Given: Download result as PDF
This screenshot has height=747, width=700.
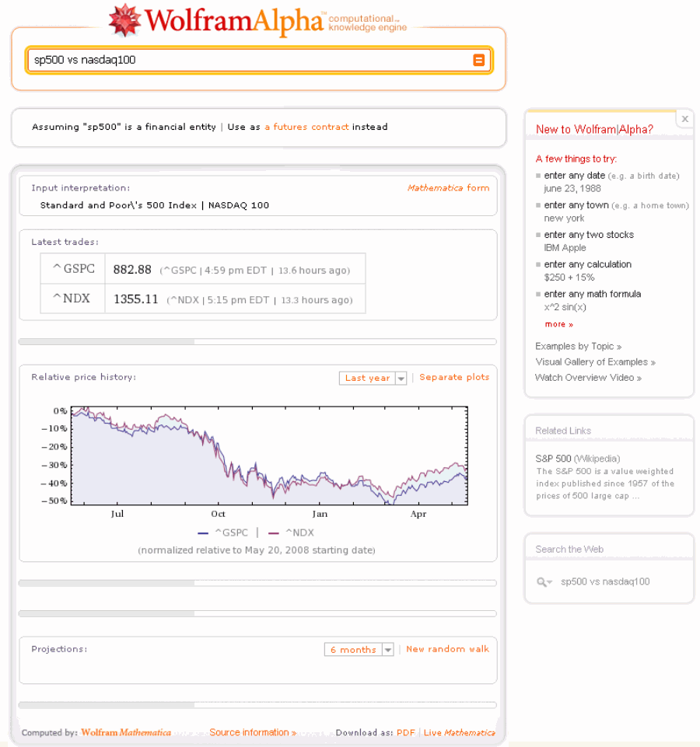Looking at the screenshot, I should (406, 733).
